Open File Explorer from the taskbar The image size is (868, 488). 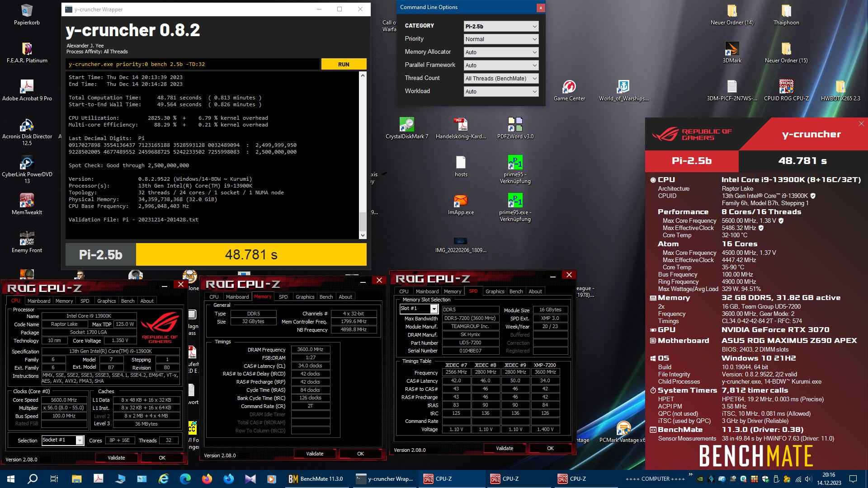(x=76, y=479)
